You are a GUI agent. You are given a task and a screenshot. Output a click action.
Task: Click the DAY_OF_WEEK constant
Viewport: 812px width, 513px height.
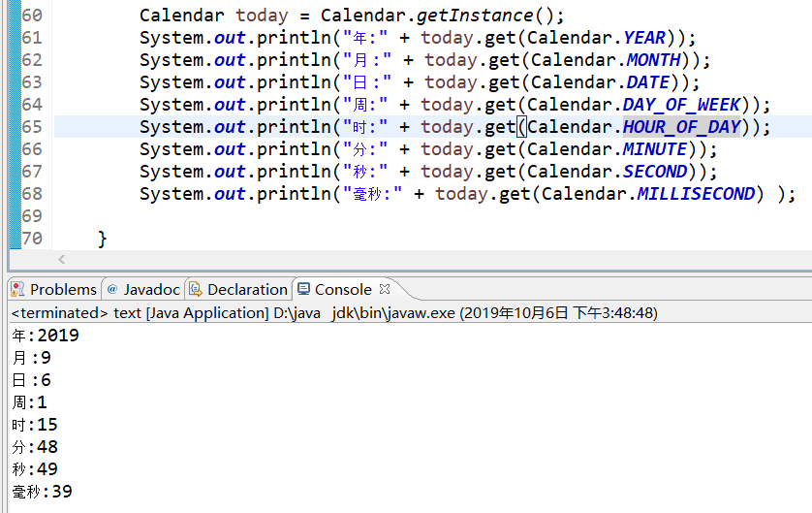[x=681, y=105]
